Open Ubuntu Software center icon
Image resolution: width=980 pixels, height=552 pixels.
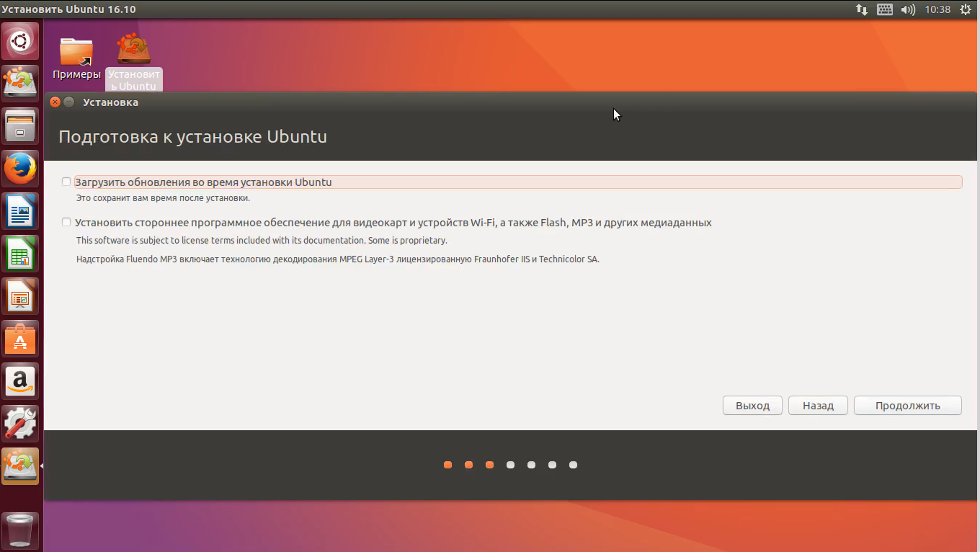20,339
